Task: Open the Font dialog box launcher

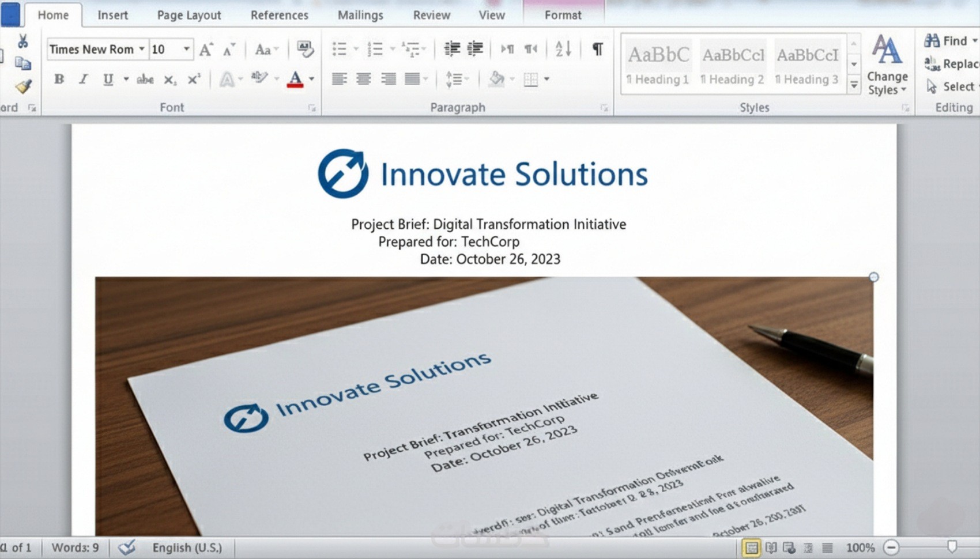Action: coord(312,108)
